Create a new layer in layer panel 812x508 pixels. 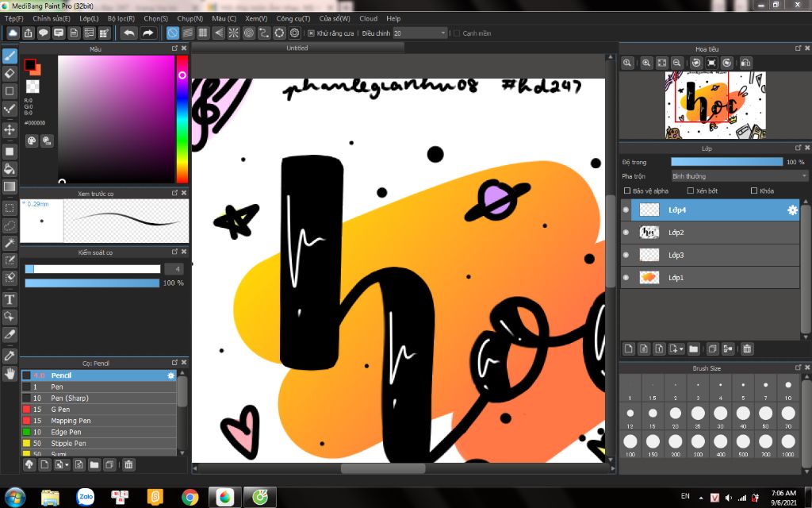click(629, 349)
